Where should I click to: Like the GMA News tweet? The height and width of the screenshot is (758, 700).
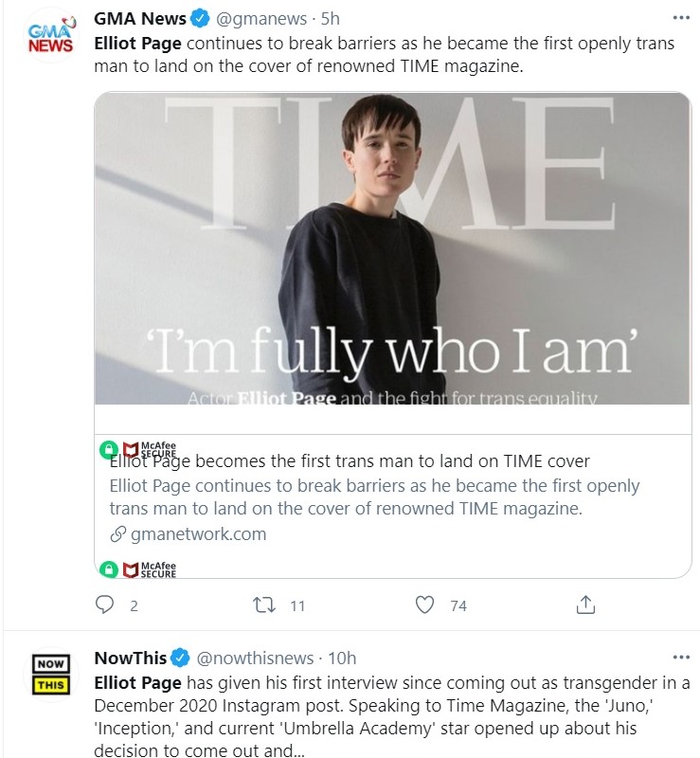pos(425,605)
